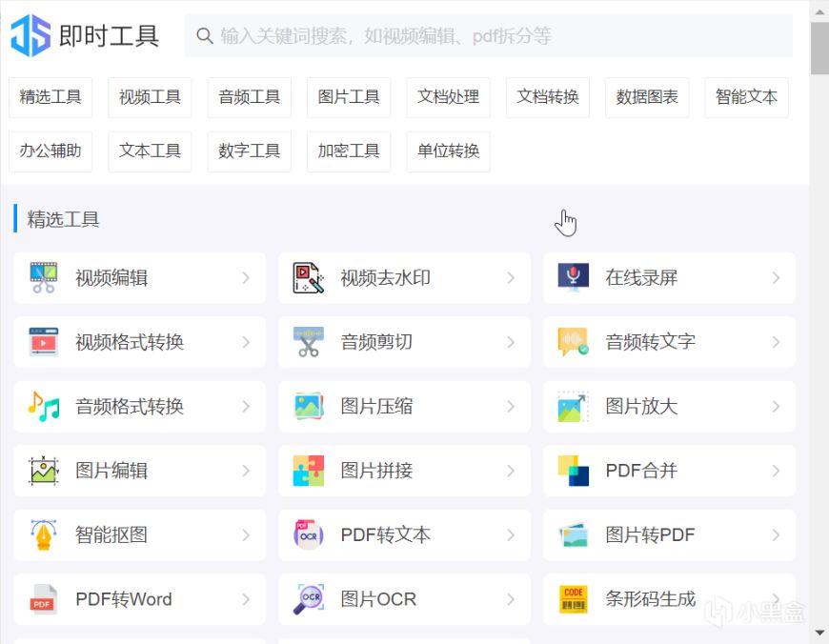Open the 视频格式转换 player icon
Viewport: 829px width, 644px height.
tap(44, 342)
